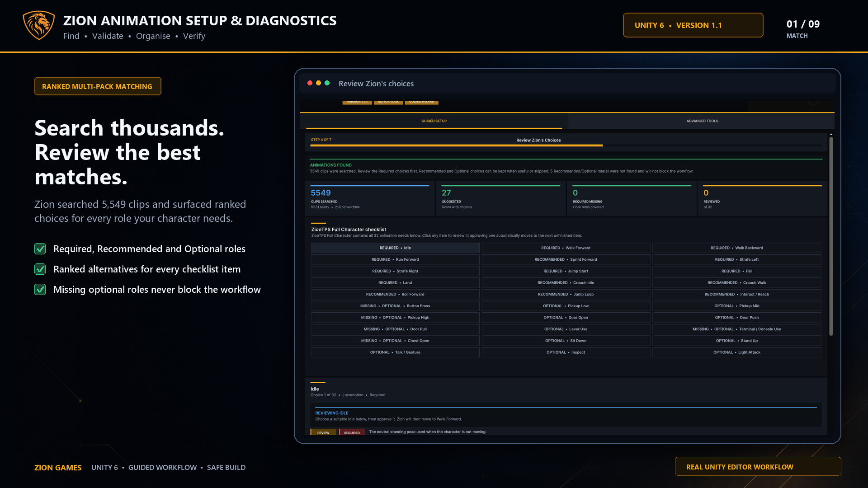This screenshot has width=868, height=488.
Task: Click the green window dot
Action: pos(327,83)
